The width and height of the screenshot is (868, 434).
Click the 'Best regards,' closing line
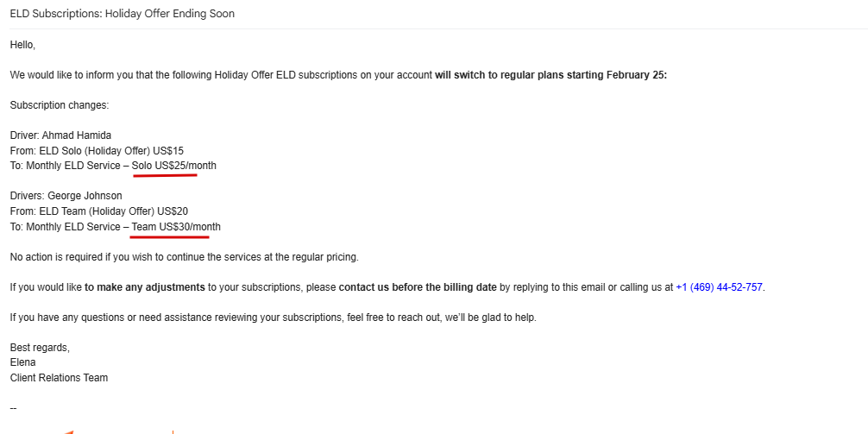[40, 348]
